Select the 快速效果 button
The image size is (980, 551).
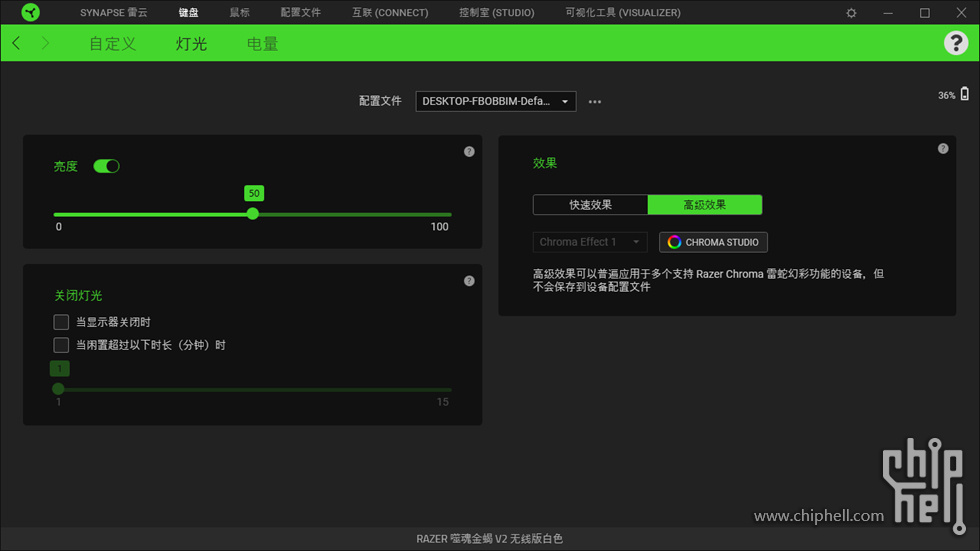590,205
